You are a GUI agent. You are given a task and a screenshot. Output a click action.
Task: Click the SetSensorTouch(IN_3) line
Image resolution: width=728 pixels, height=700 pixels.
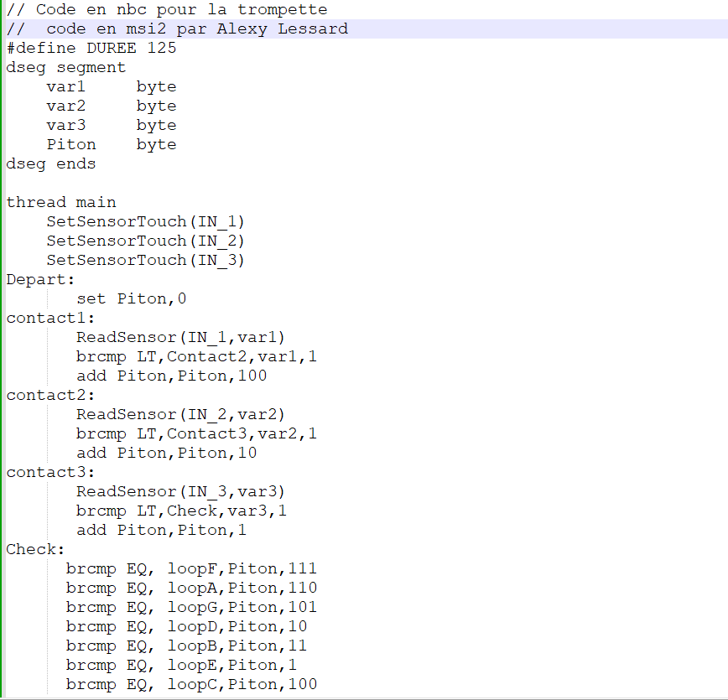click(x=145, y=261)
